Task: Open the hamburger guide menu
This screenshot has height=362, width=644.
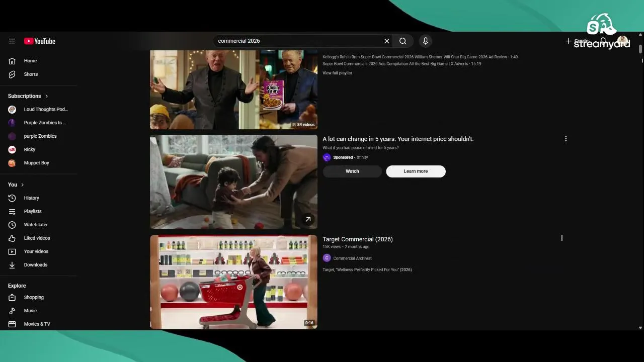Action: (x=12, y=41)
